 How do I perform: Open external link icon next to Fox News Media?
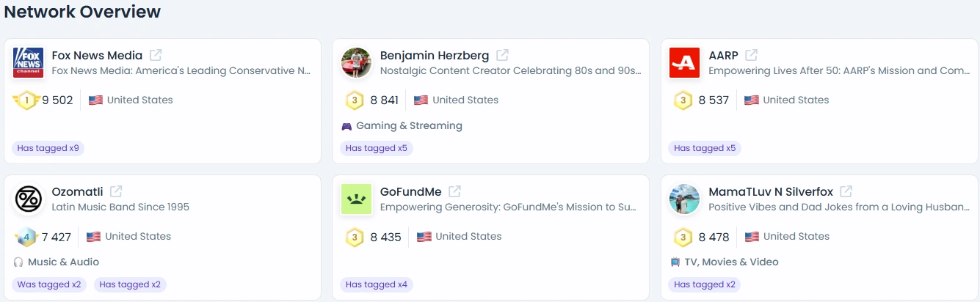pyautogui.click(x=156, y=55)
